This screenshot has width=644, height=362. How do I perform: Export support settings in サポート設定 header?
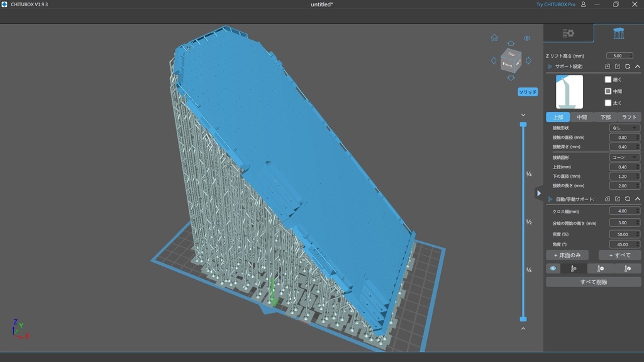(x=618, y=67)
